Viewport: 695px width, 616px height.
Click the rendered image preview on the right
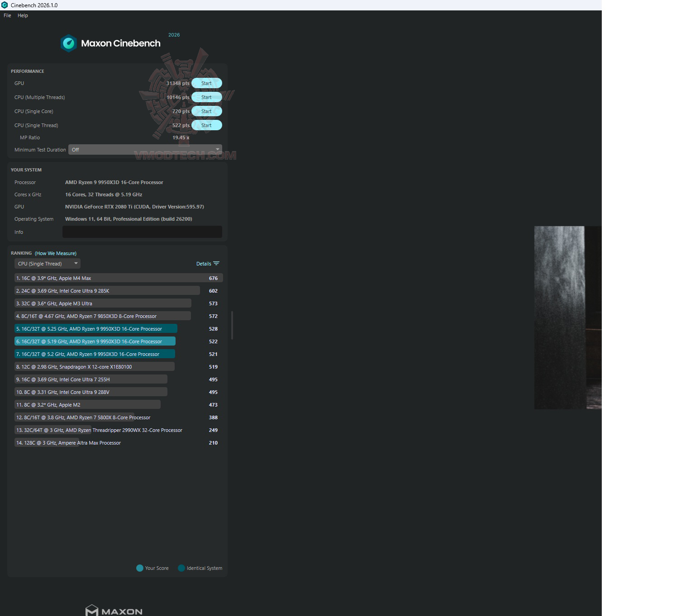point(568,317)
